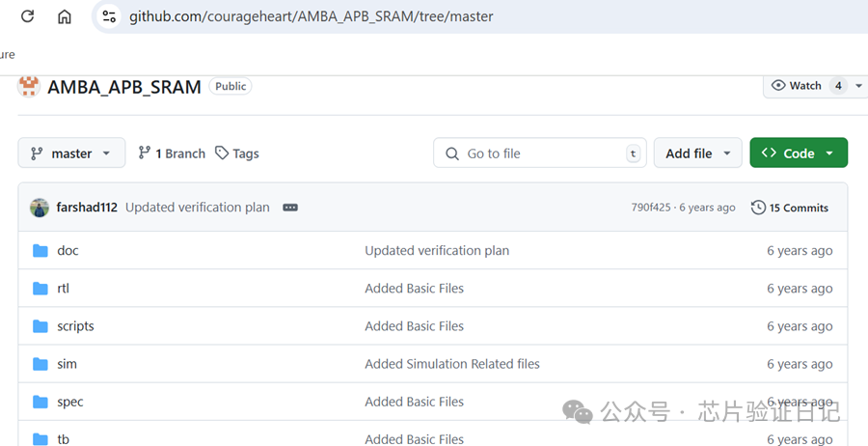This screenshot has width=868, height=446.
Task: Reload the page with the refresh icon
Action: tap(27, 16)
